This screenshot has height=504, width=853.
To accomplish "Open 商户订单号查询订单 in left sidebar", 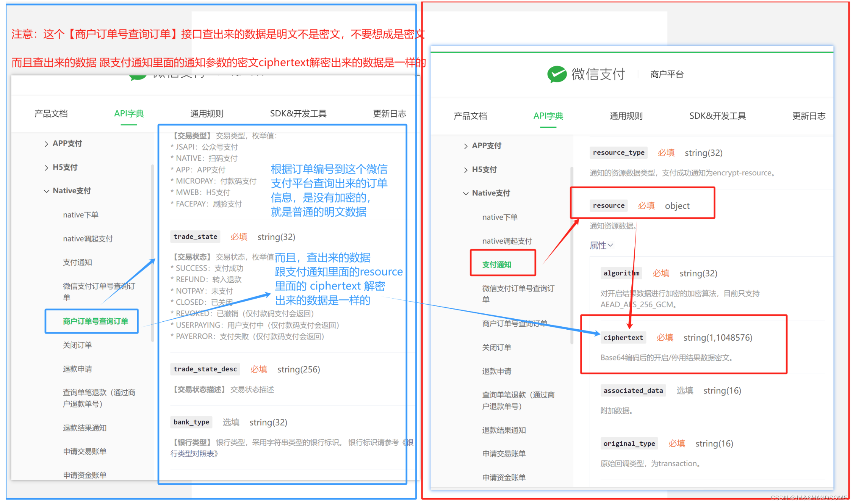I will [95, 321].
